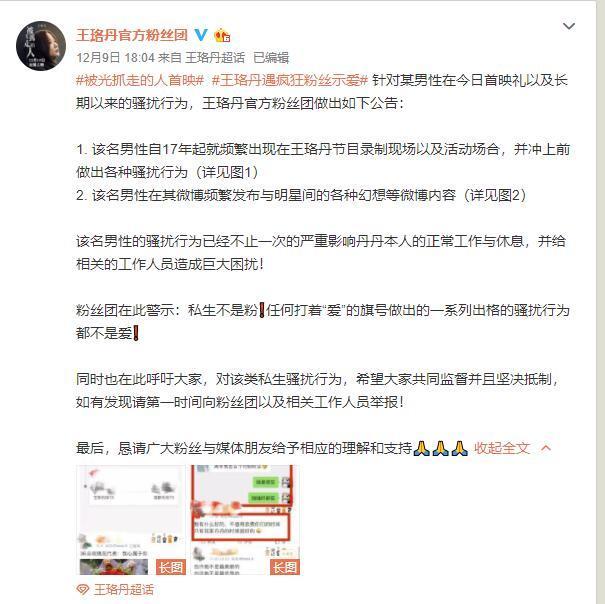The image size is (605, 604).
Task: Open 王珞丹官方粉丝团 profile name link
Action: point(132,35)
